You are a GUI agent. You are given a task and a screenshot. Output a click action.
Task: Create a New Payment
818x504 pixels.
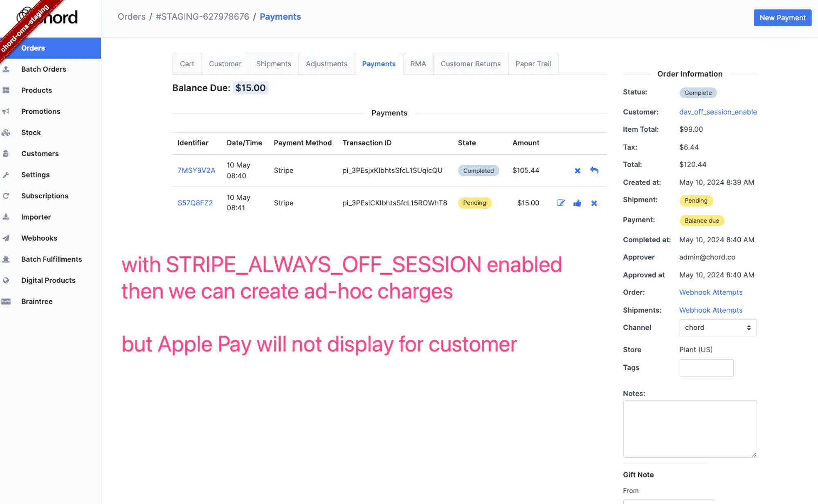[x=782, y=18]
